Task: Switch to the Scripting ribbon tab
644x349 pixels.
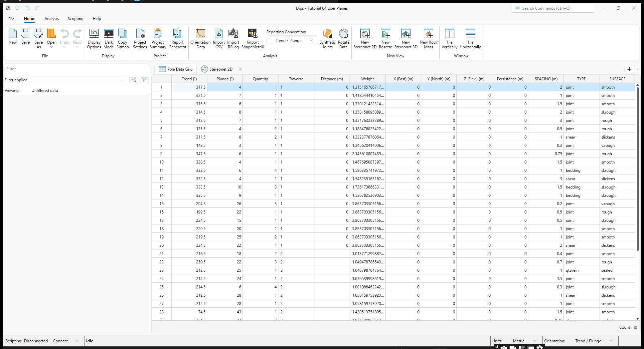Action: pyautogui.click(x=76, y=19)
